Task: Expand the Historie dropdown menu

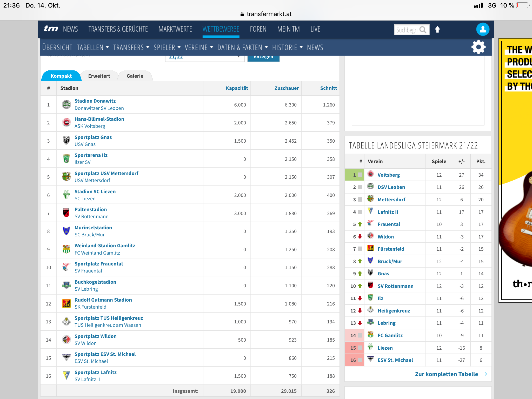Action: click(x=288, y=47)
